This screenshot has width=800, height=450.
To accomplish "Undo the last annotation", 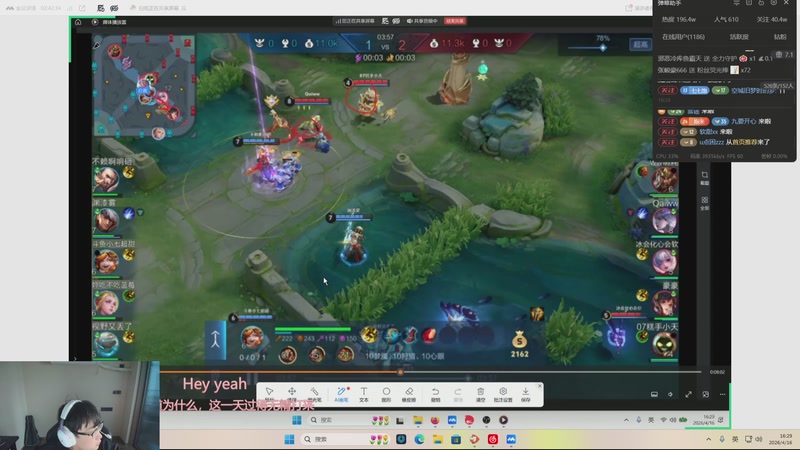I will (x=435, y=393).
